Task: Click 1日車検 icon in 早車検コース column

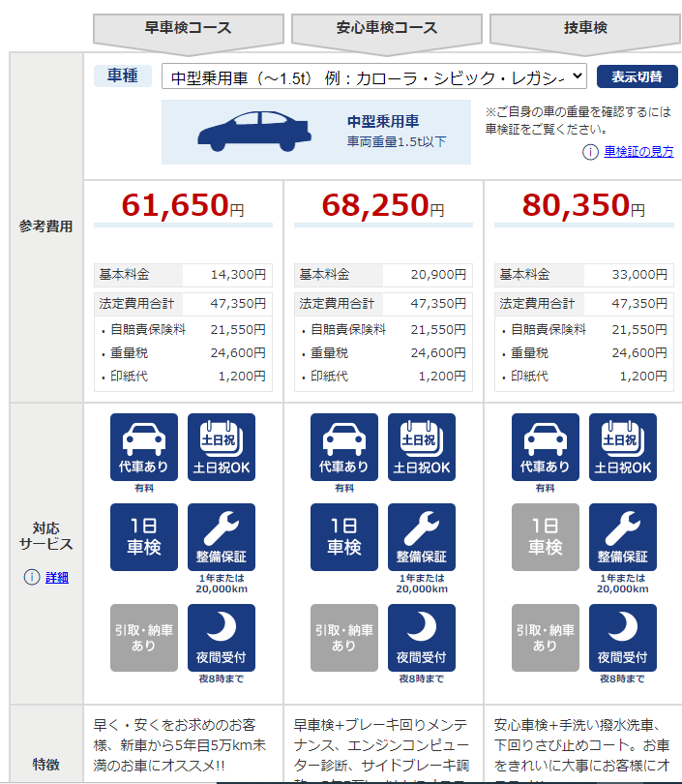Action: point(143,536)
